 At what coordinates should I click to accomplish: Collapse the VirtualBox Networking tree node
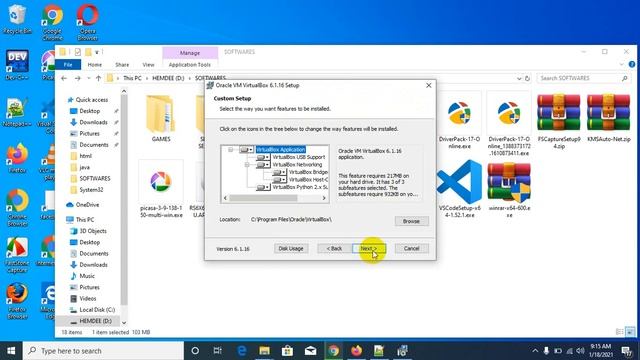tap(247, 164)
